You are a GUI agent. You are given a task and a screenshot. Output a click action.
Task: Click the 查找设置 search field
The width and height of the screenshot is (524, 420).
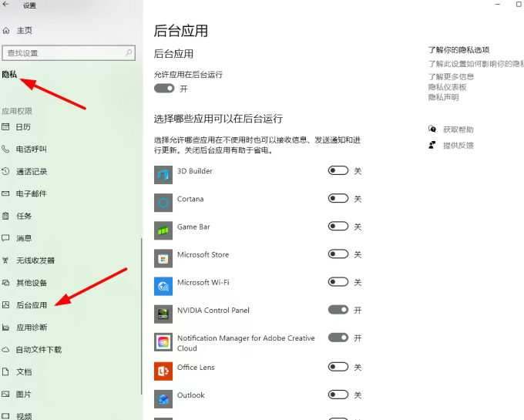69,53
